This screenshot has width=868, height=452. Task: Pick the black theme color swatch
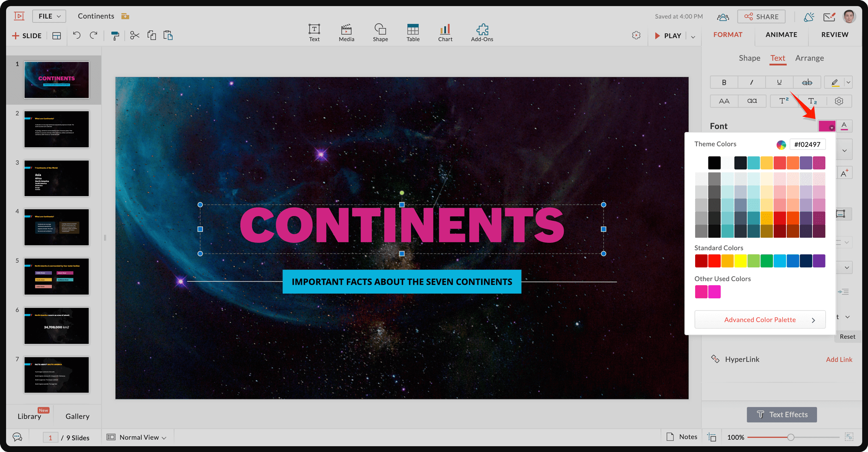[714, 163]
